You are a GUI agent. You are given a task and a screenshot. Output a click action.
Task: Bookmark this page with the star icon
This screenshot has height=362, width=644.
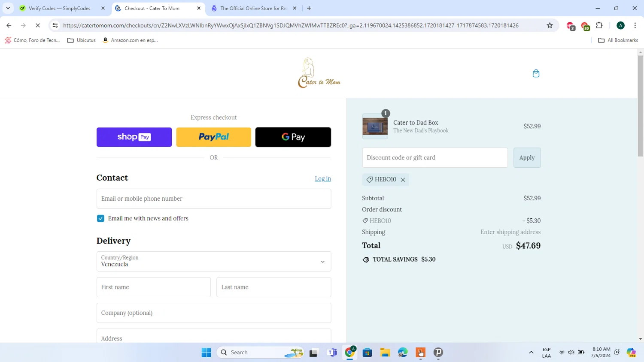(x=550, y=25)
